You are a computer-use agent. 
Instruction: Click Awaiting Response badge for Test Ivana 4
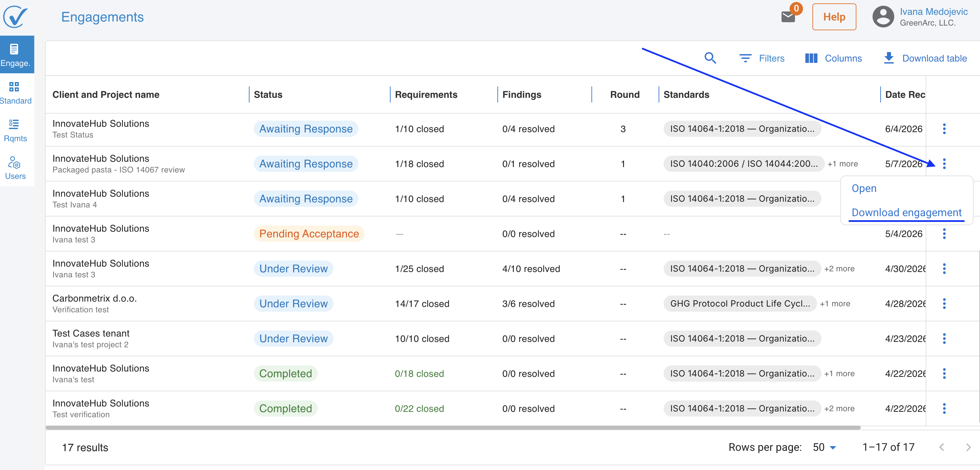click(306, 198)
